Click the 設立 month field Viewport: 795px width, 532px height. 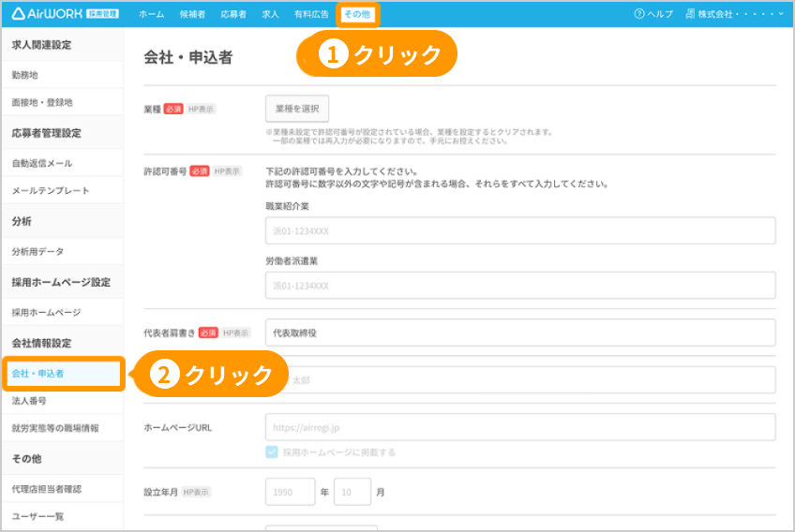coord(352,492)
